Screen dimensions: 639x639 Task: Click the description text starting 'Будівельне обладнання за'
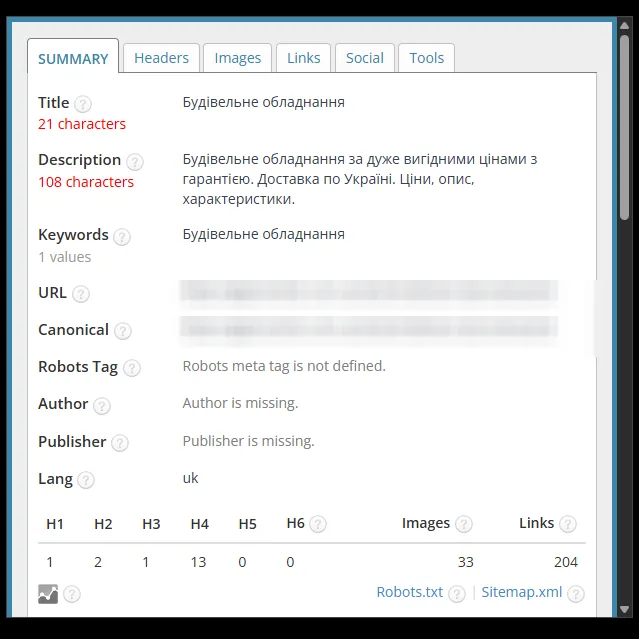(x=360, y=179)
